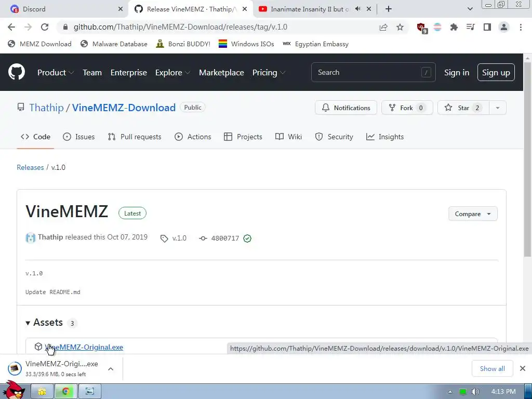
Task: Open the Malware Database bookmark
Action: 114,44
